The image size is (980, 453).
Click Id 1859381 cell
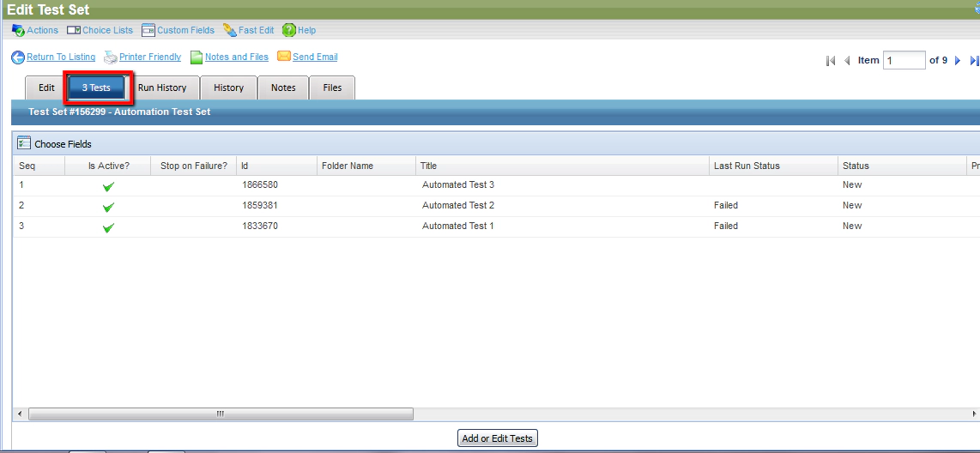click(x=260, y=206)
